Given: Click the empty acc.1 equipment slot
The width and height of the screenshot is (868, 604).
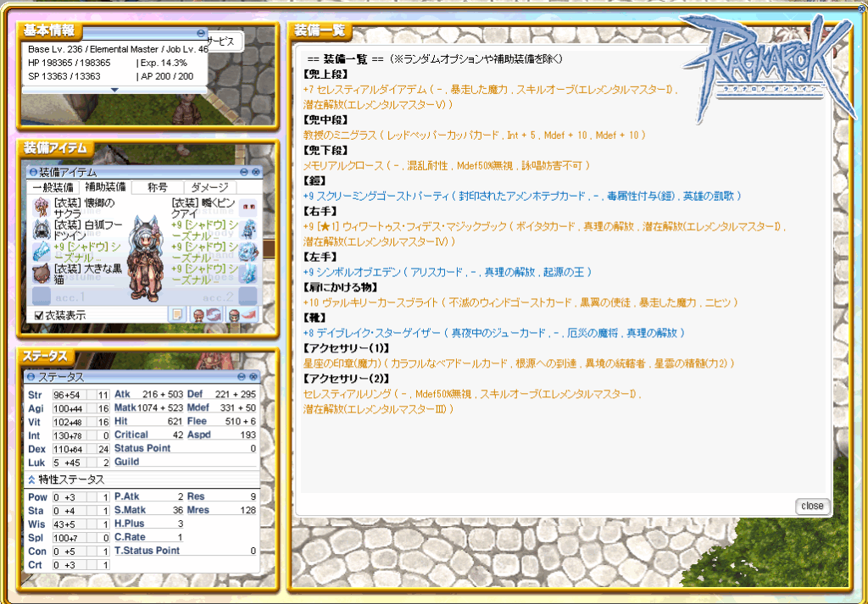Looking at the screenshot, I should (x=42, y=296).
